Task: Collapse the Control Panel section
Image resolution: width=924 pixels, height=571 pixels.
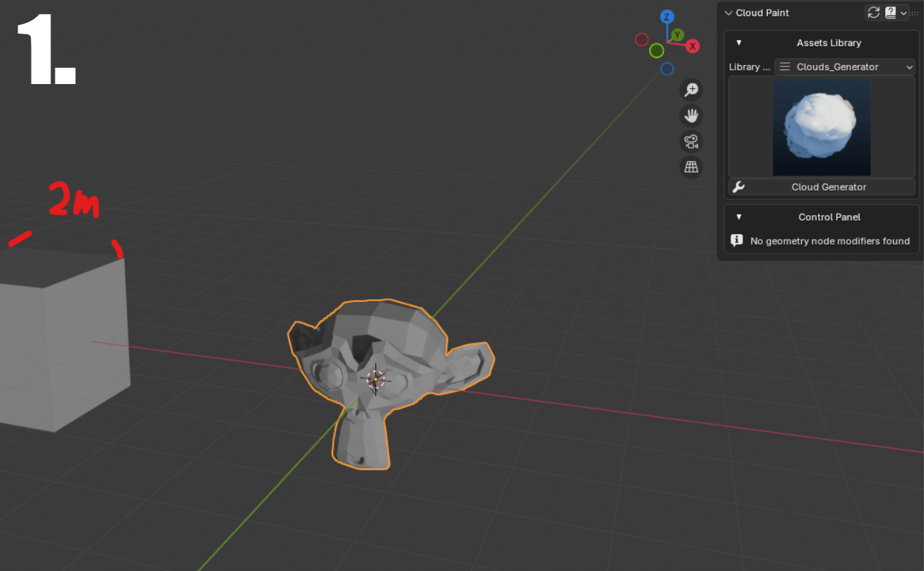Action: click(739, 217)
